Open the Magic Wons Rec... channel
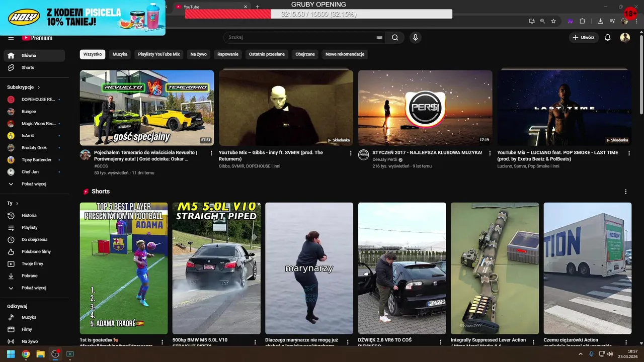The height and width of the screenshot is (362, 644). (x=34, y=124)
